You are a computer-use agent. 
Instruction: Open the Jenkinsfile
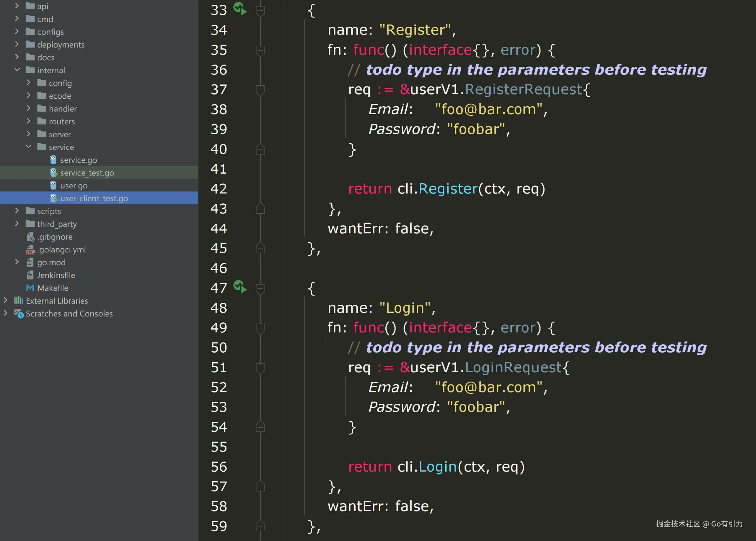(x=56, y=275)
